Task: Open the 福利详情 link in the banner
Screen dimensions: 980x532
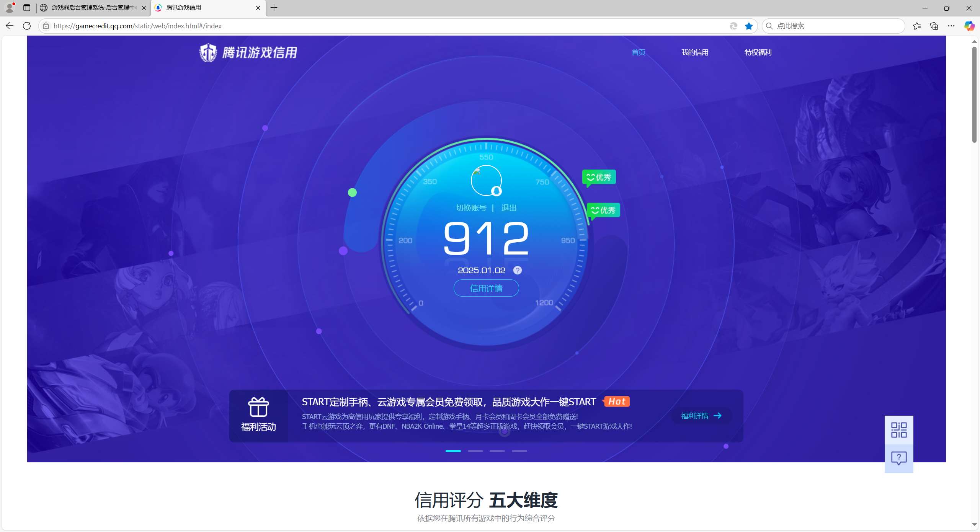Action: (x=701, y=416)
